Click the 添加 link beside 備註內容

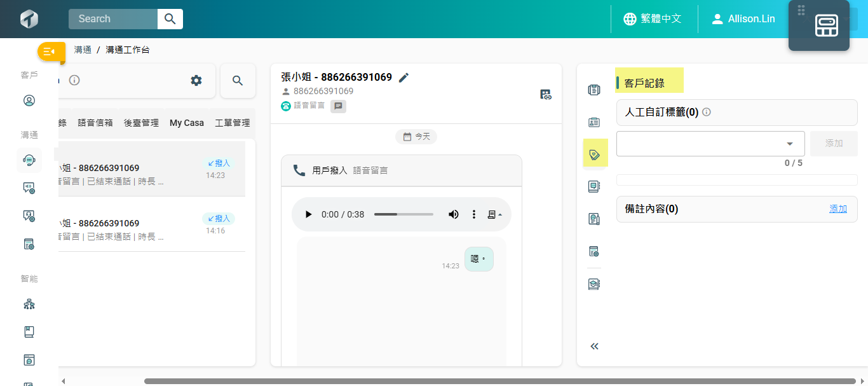pos(837,209)
